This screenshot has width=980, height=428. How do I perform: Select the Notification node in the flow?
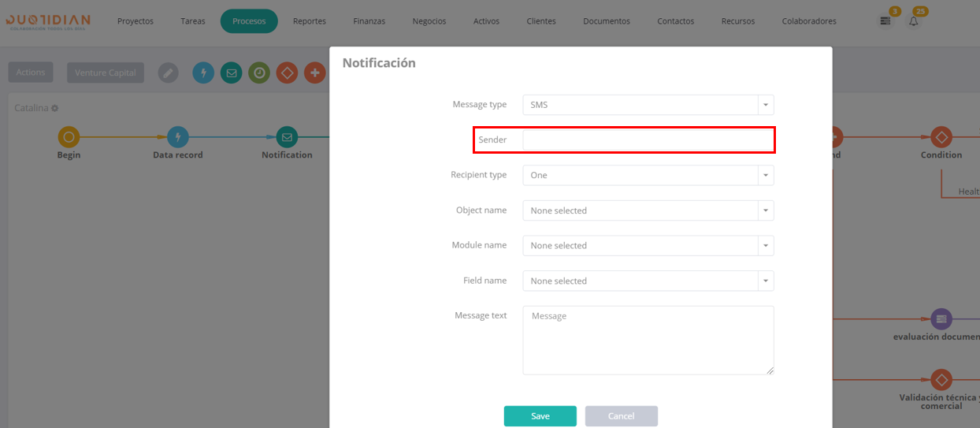click(287, 137)
